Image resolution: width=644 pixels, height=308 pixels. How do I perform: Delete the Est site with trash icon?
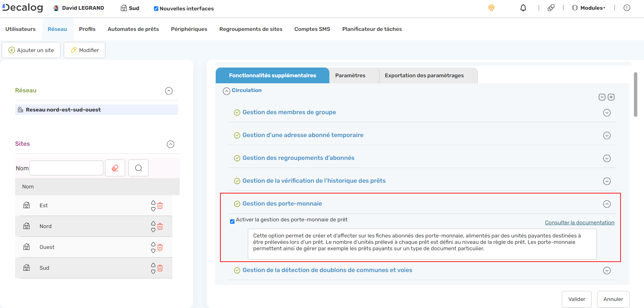pyautogui.click(x=160, y=206)
